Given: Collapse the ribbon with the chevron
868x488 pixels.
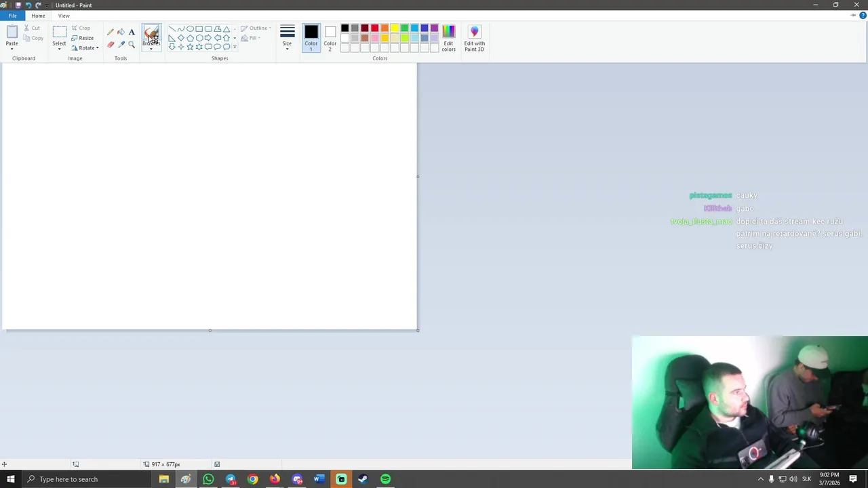Looking at the screenshot, I should coord(853,15).
